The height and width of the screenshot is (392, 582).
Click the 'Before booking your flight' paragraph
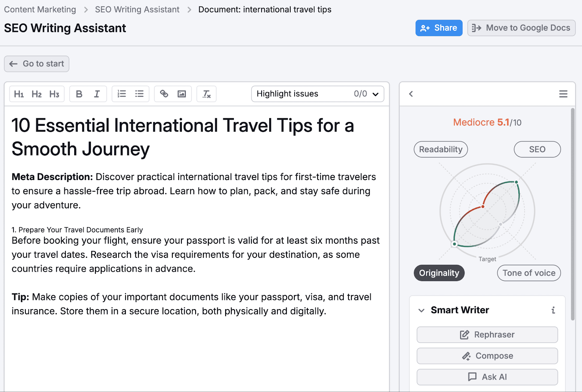tap(196, 255)
